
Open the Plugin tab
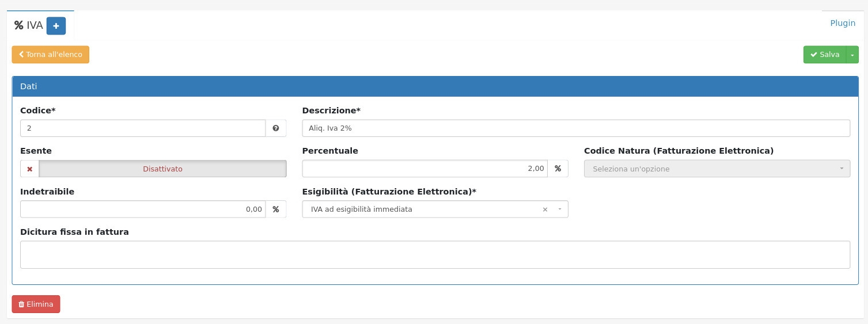click(842, 23)
